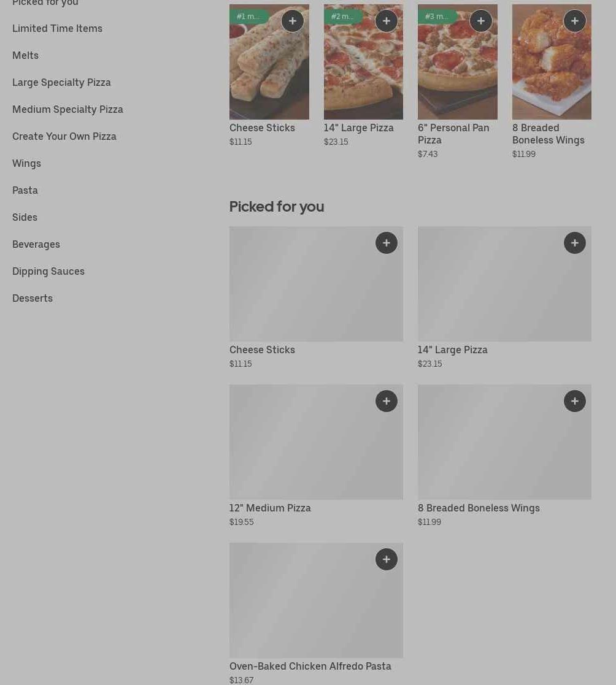Add the #1 most liked Cheese Sticks to cart
The width and height of the screenshot is (616, 685).
(293, 21)
